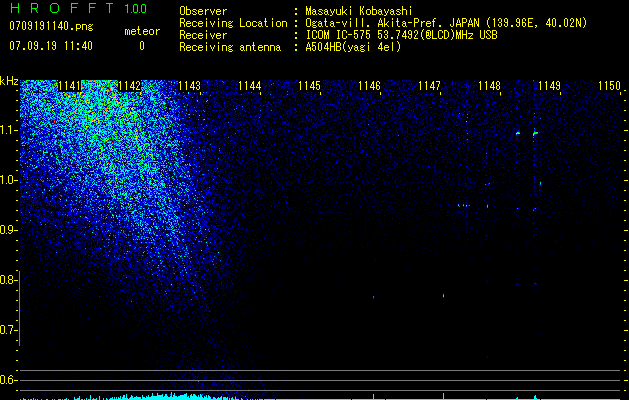Click time axis marker 1142
629x400 pixels.
[130, 86]
